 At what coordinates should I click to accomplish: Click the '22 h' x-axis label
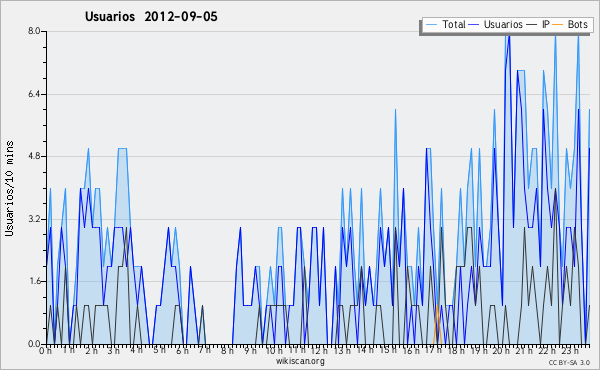point(546,350)
